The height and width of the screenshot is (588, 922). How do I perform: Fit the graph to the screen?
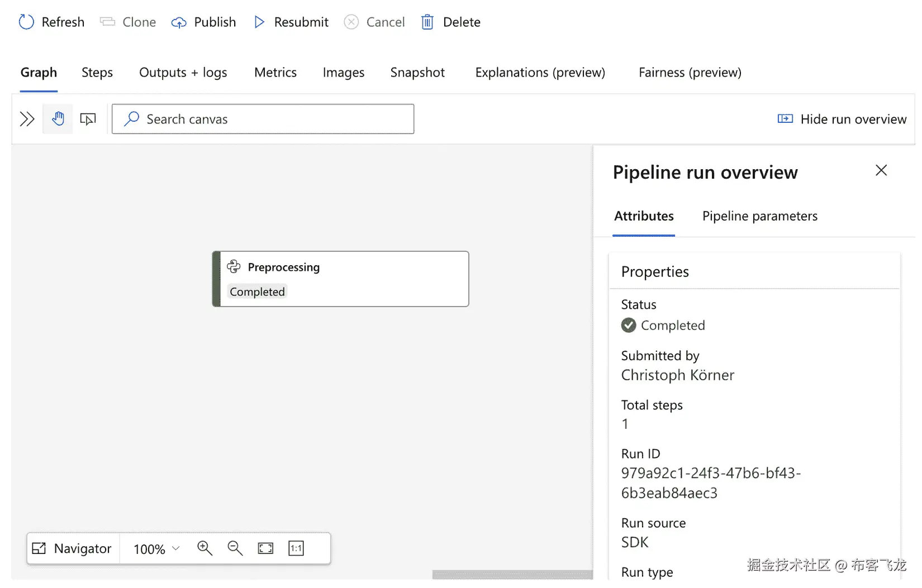(265, 548)
